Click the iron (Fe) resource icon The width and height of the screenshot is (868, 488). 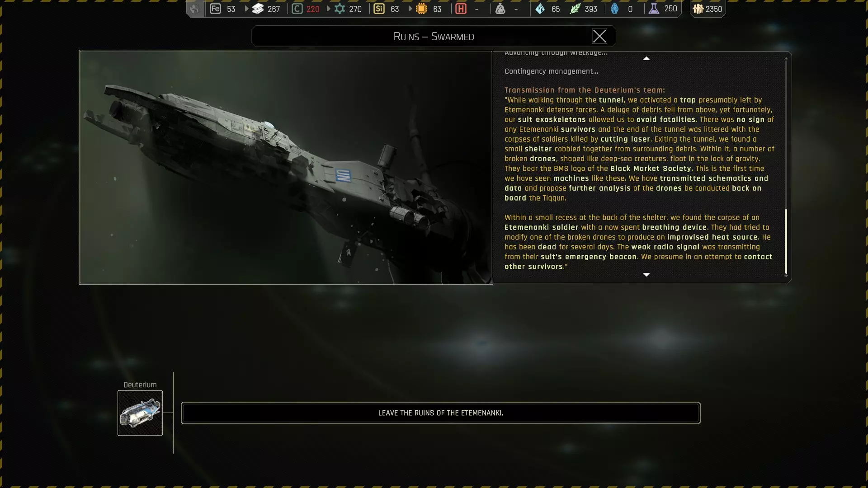coord(216,9)
